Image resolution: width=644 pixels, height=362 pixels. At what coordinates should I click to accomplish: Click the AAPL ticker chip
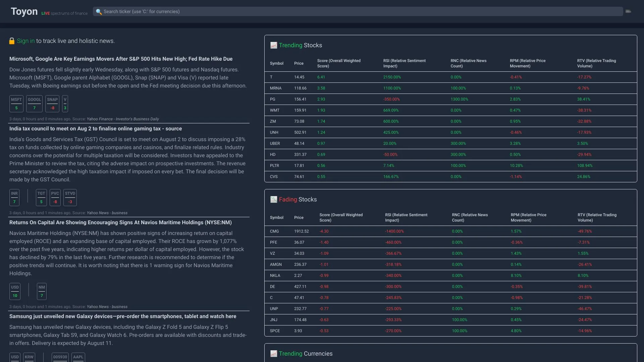pyautogui.click(x=78, y=357)
